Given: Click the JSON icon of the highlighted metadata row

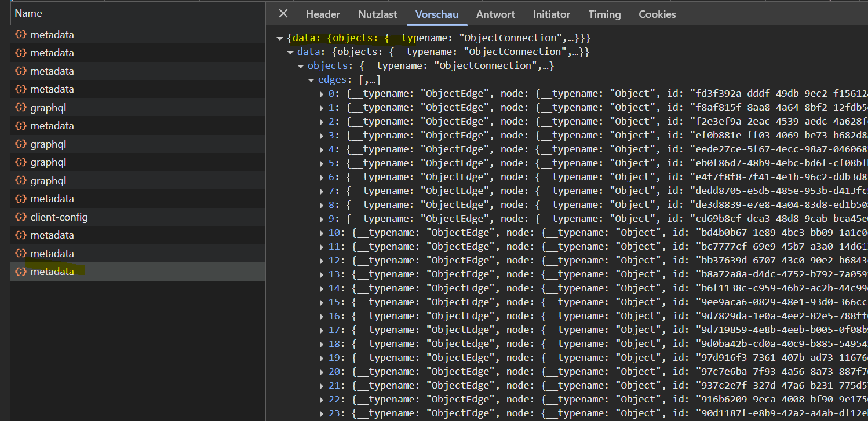Looking at the screenshot, I should pos(21,272).
